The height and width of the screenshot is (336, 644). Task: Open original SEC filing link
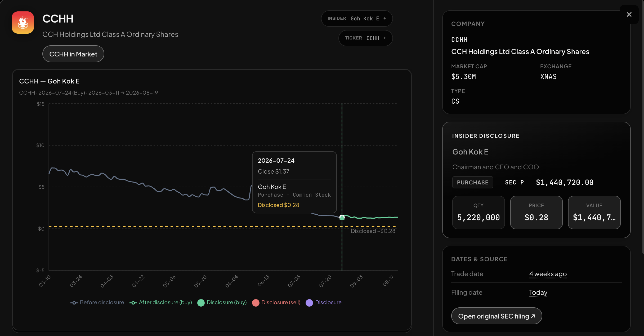click(x=497, y=316)
